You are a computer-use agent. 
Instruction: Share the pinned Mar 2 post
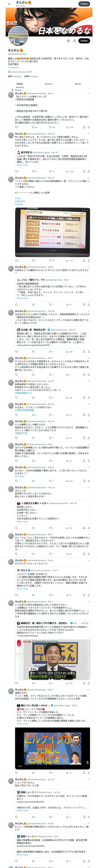click(x=89, y=127)
